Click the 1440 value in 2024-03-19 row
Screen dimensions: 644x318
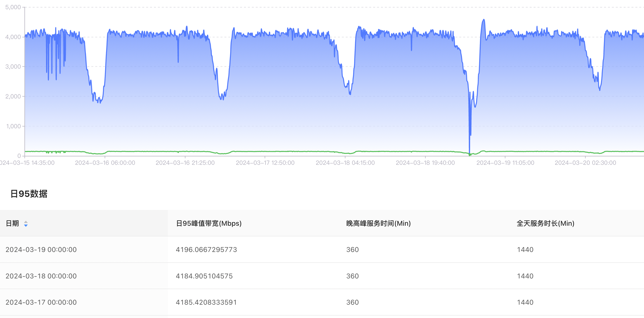[525, 250]
